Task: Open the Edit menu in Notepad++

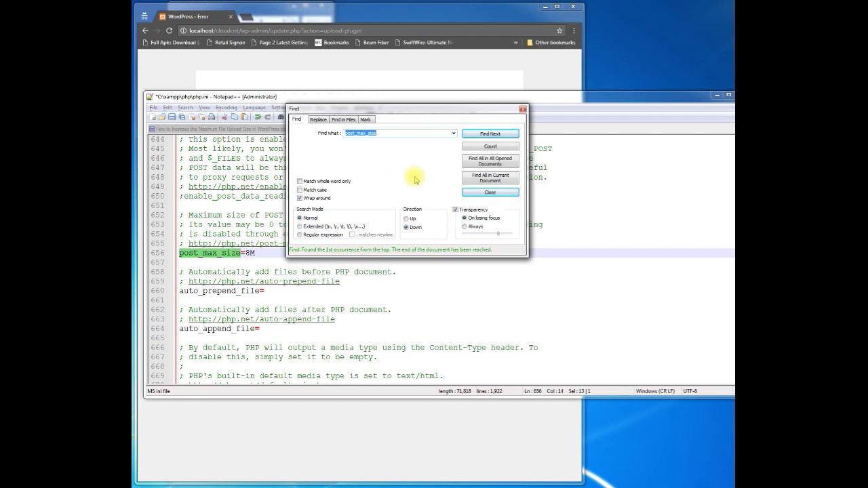Action: (167, 108)
